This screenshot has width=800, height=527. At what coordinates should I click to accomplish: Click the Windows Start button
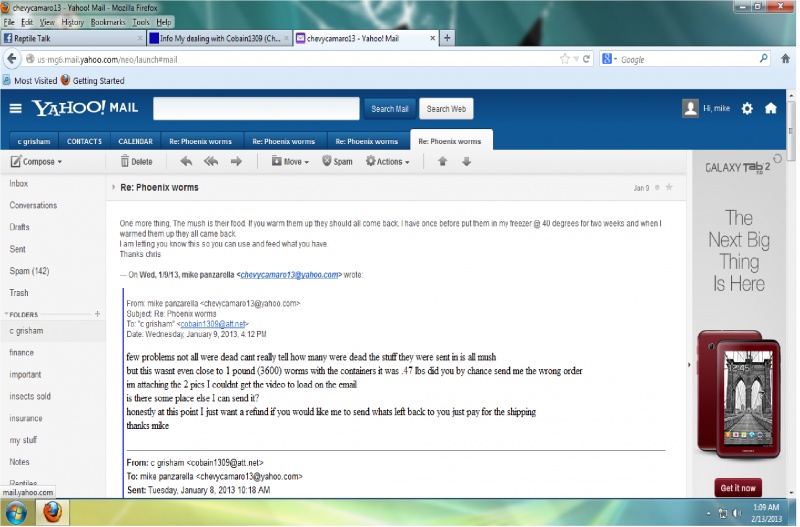pos(15,513)
